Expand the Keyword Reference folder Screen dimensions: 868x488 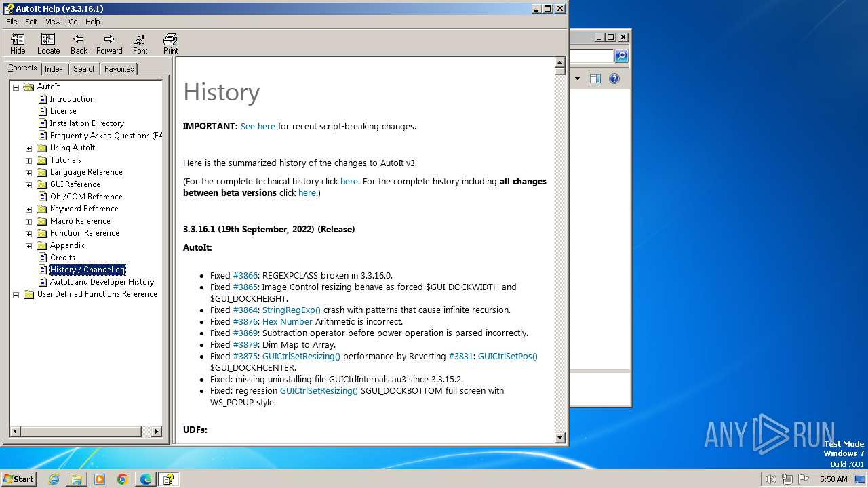pos(28,209)
